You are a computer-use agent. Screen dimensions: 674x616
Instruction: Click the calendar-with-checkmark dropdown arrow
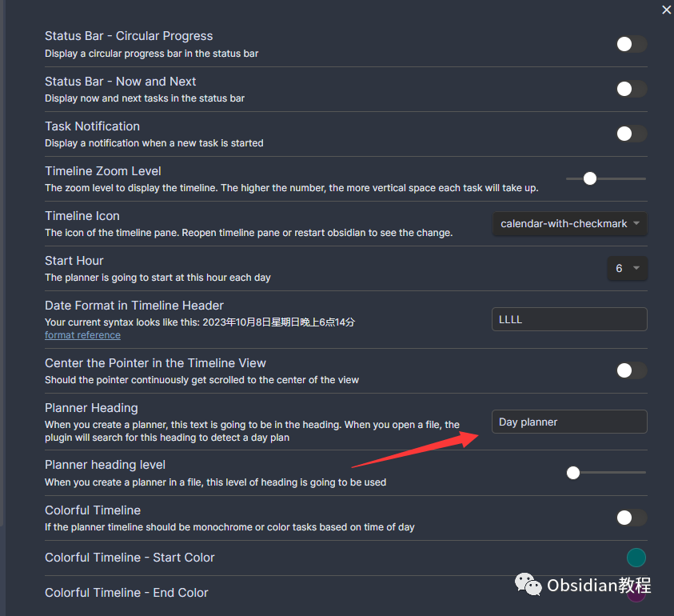pyautogui.click(x=636, y=223)
